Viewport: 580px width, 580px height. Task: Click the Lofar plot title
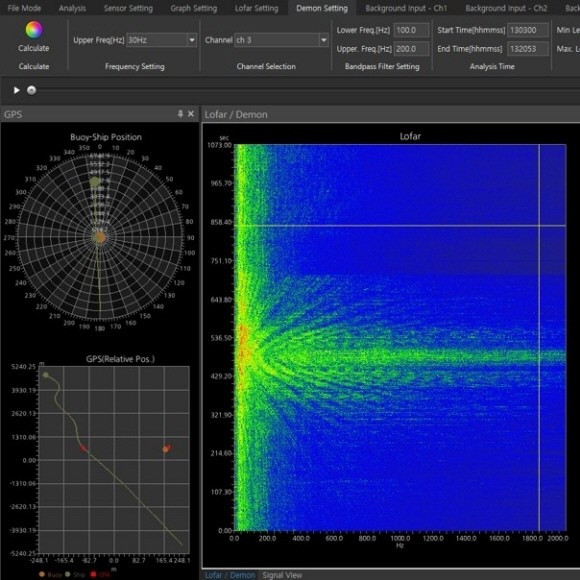(x=410, y=136)
